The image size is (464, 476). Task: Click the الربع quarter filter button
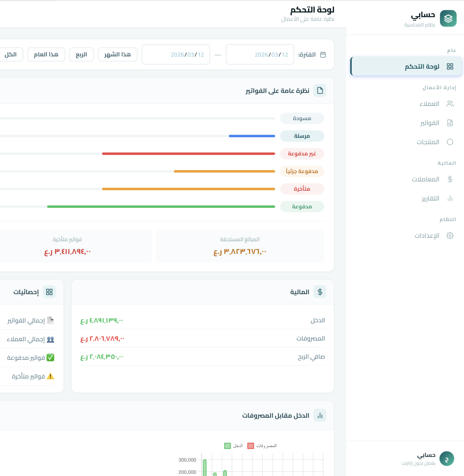pyautogui.click(x=82, y=55)
